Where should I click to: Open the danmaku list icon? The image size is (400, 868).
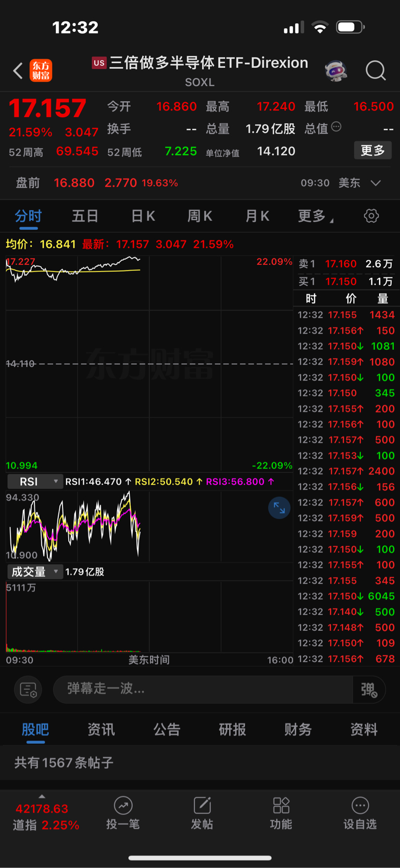pos(28,690)
